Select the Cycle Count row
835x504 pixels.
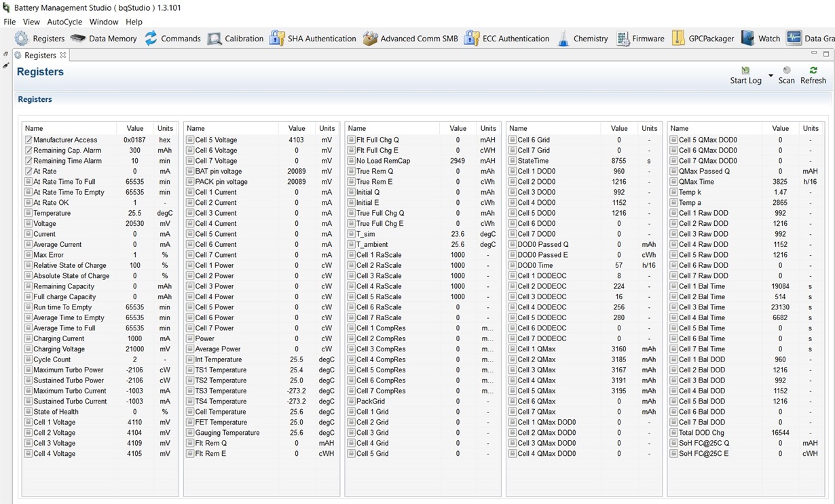point(100,360)
